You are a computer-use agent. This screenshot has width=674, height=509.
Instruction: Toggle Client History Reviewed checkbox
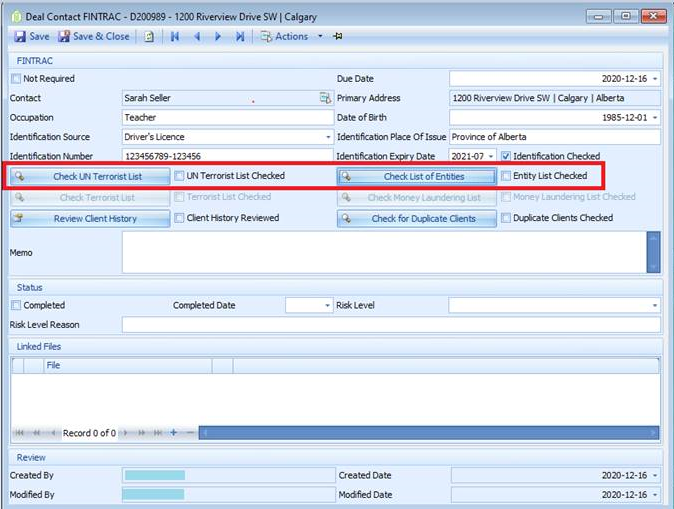[179, 218]
